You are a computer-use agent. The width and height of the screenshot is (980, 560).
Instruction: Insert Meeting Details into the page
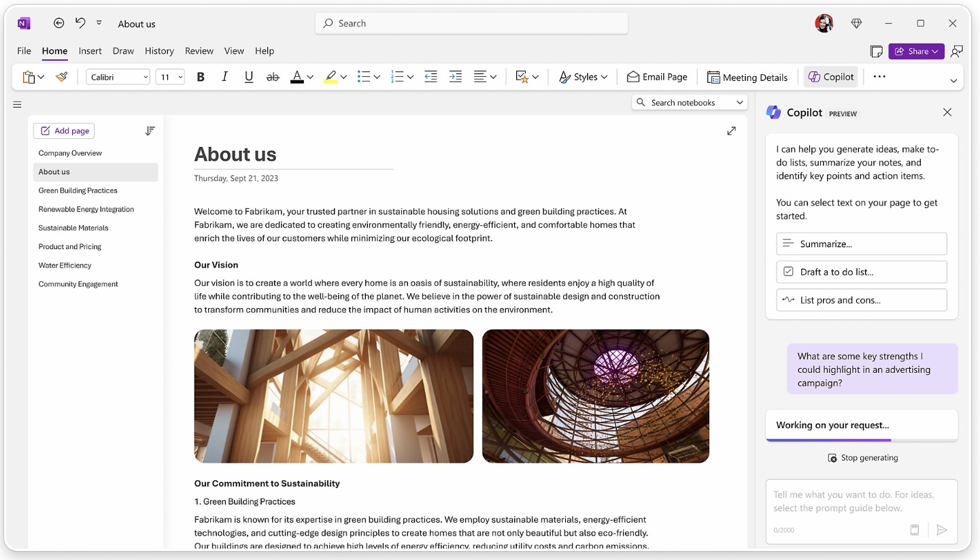point(747,76)
